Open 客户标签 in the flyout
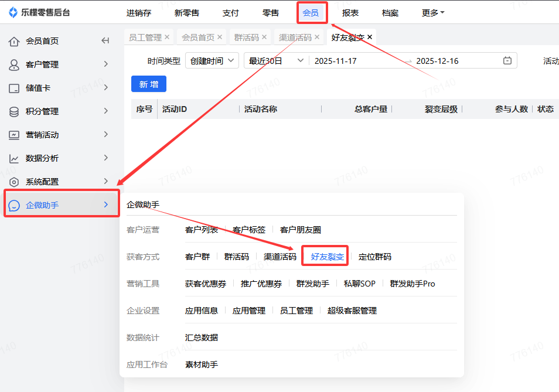Image resolution: width=559 pixels, height=392 pixels. click(249, 230)
